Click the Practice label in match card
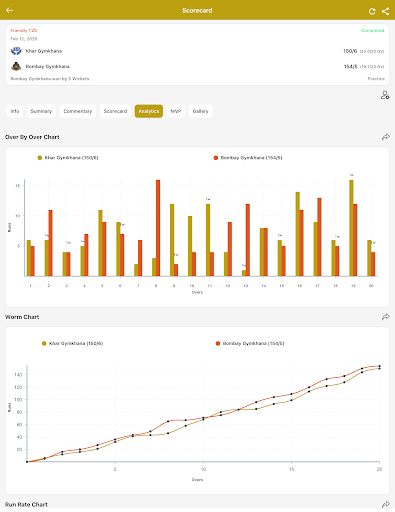The image size is (395, 512). coord(376,79)
